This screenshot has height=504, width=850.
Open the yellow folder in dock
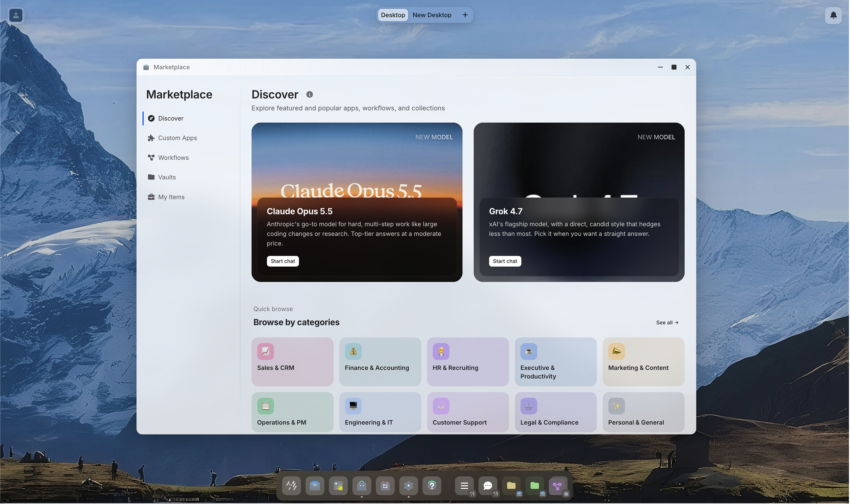[512, 486]
